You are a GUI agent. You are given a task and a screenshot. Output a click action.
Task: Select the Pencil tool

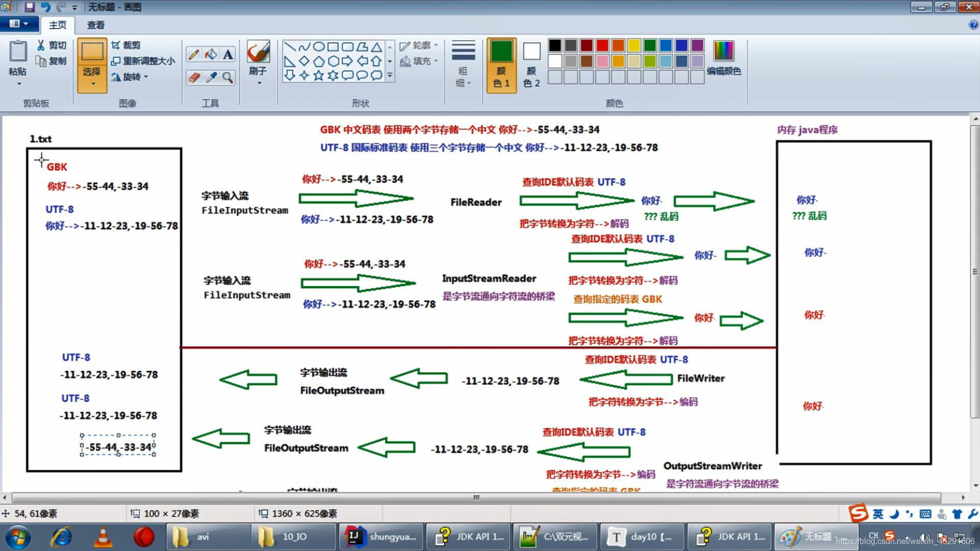[x=193, y=54]
